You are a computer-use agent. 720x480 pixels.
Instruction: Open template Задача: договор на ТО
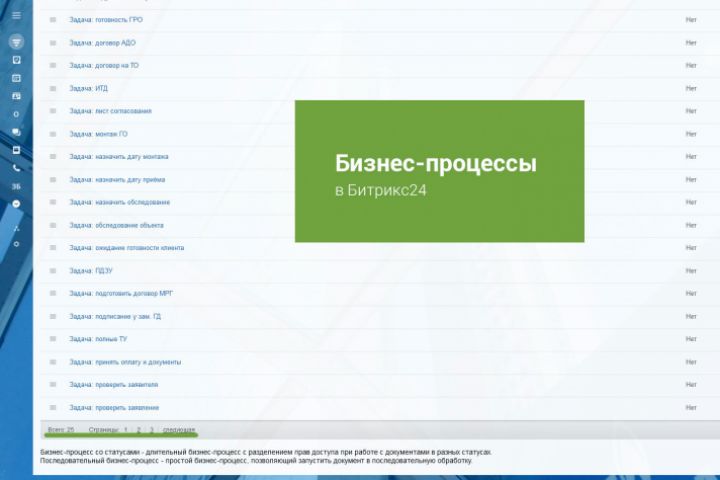tap(104, 65)
